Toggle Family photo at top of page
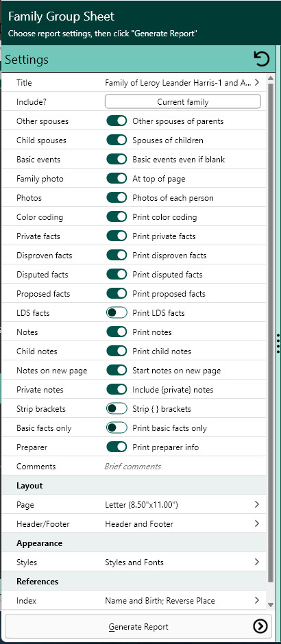The width and height of the screenshot is (281, 644). click(117, 179)
